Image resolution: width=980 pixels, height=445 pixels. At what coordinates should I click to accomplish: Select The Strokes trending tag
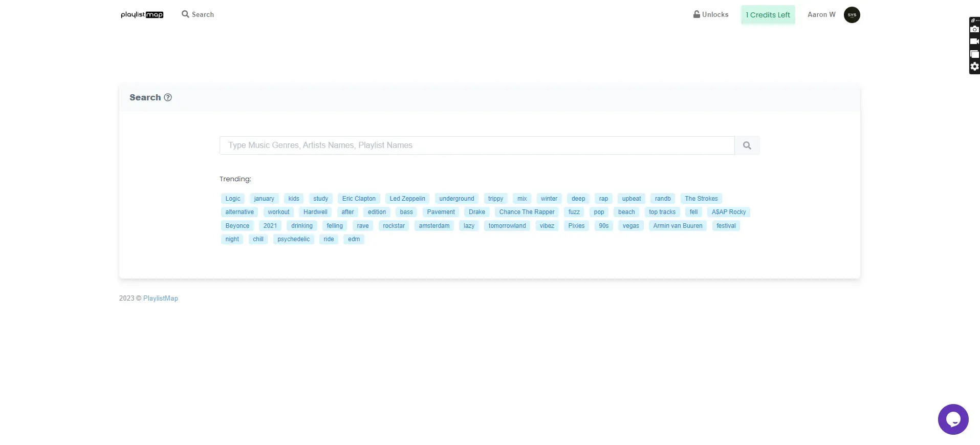pyautogui.click(x=701, y=199)
